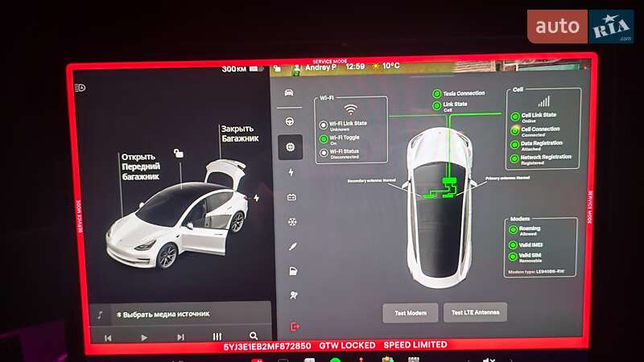
Task: Click the red exit service mode icon
Action: [x=295, y=327]
